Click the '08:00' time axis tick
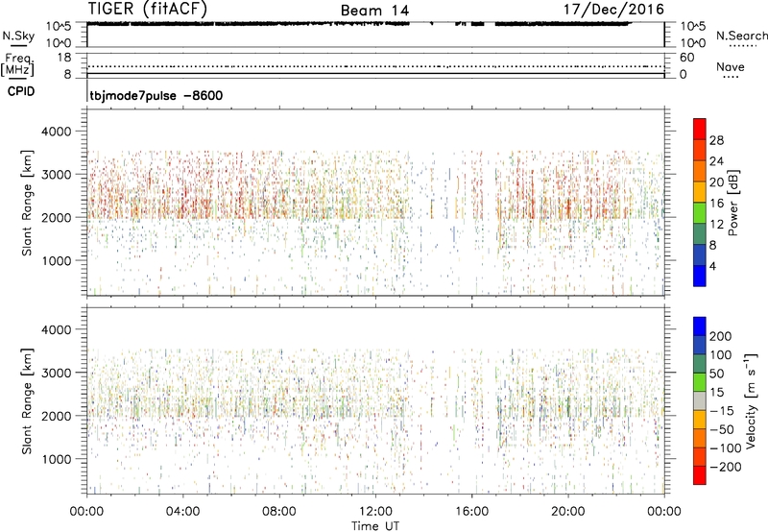 (278, 512)
